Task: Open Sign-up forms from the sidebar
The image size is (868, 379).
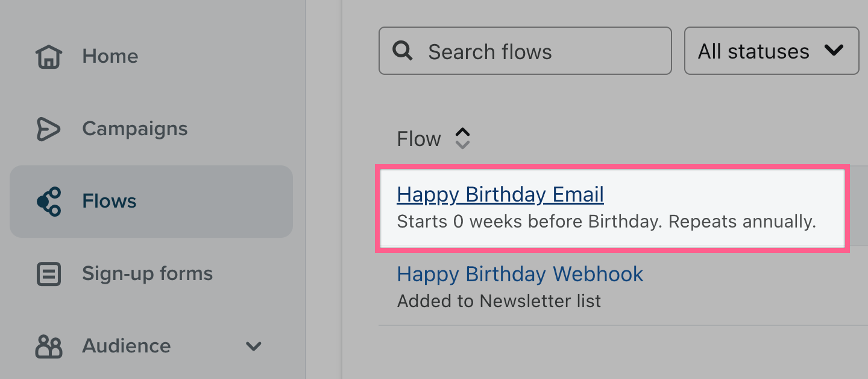Action: 147,274
